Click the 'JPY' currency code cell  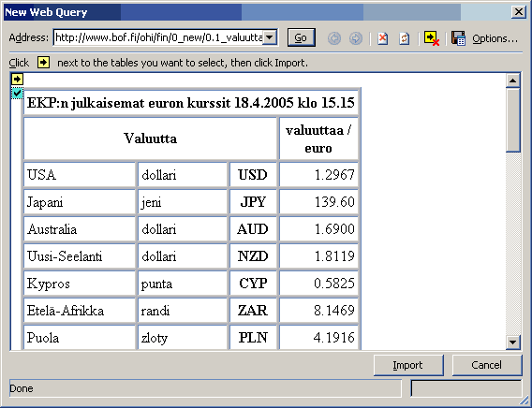tap(253, 202)
